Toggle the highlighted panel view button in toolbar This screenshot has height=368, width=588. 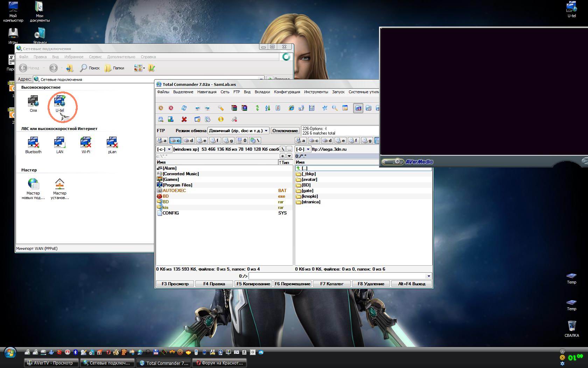358,108
